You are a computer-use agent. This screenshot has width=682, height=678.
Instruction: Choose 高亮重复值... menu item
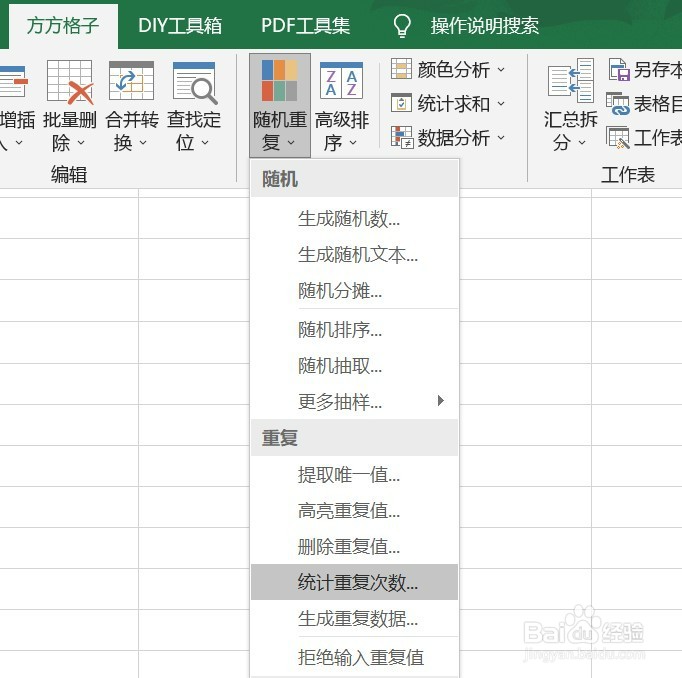point(354,511)
